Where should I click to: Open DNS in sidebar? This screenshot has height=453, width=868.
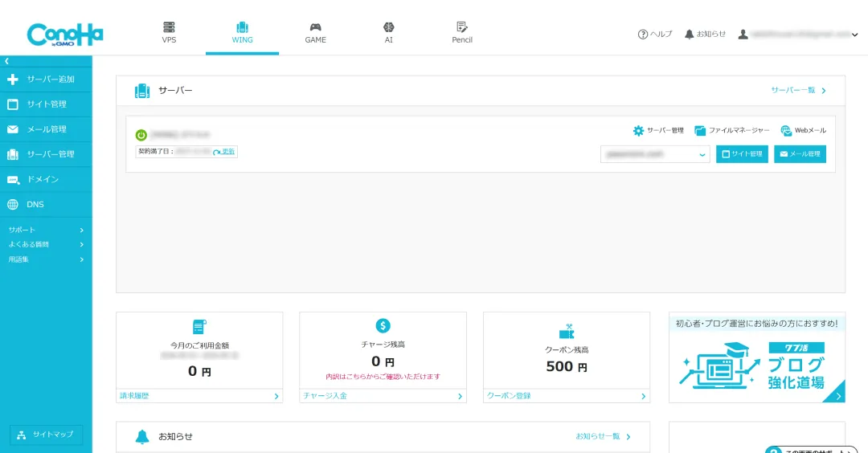click(x=46, y=204)
